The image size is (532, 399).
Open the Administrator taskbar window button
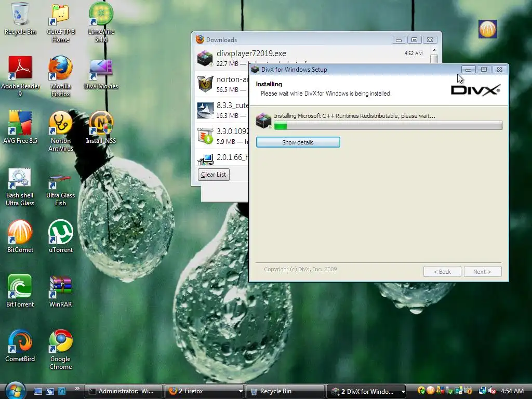[123, 391]
